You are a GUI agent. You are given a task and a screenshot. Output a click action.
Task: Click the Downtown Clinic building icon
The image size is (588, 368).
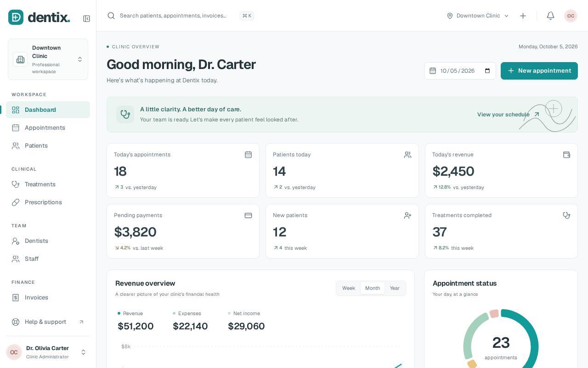(x=20, y=59)
